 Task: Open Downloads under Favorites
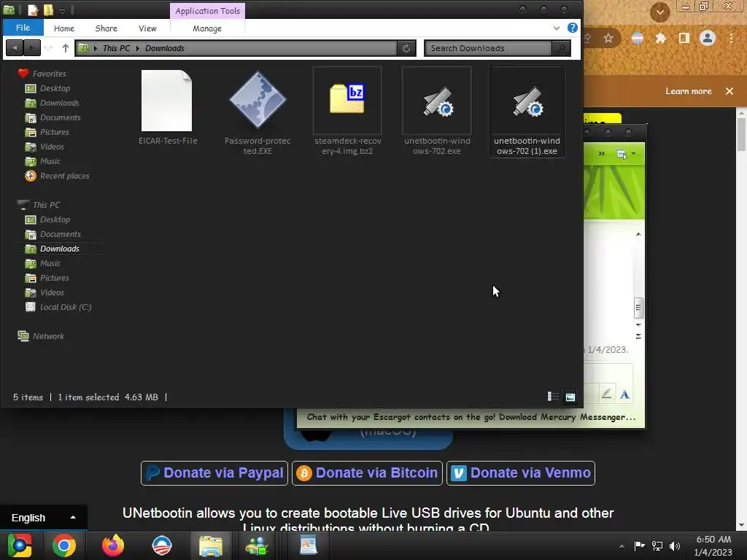(x=60, y=103)
